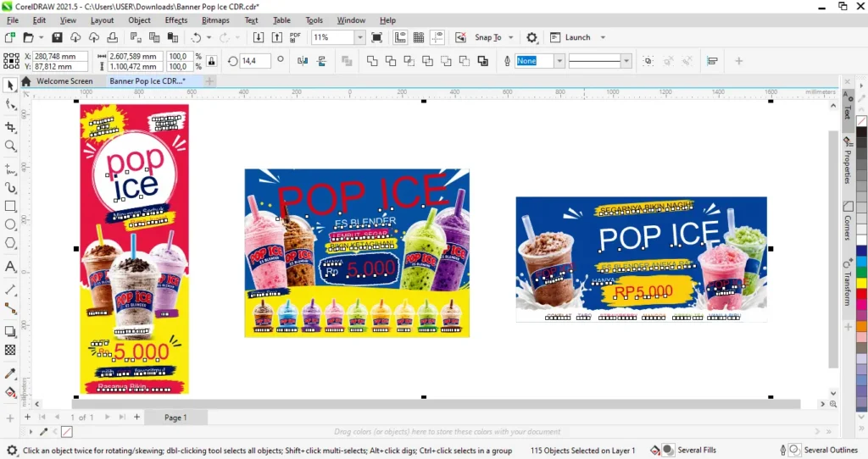Select the Artistic Media tool

tap(10, 187)
